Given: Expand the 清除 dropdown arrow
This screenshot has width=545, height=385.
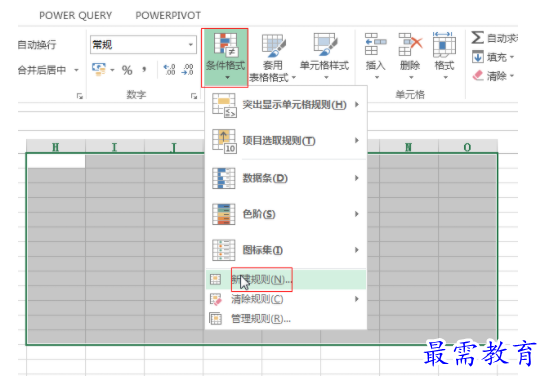Looking at the screenshot, I should pos(512,76).
